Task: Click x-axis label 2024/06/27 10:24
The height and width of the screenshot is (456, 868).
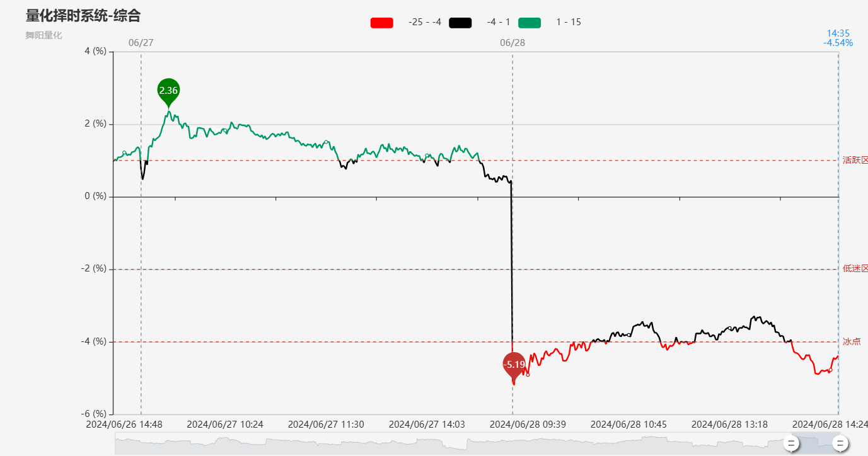Action: (225, 425)
